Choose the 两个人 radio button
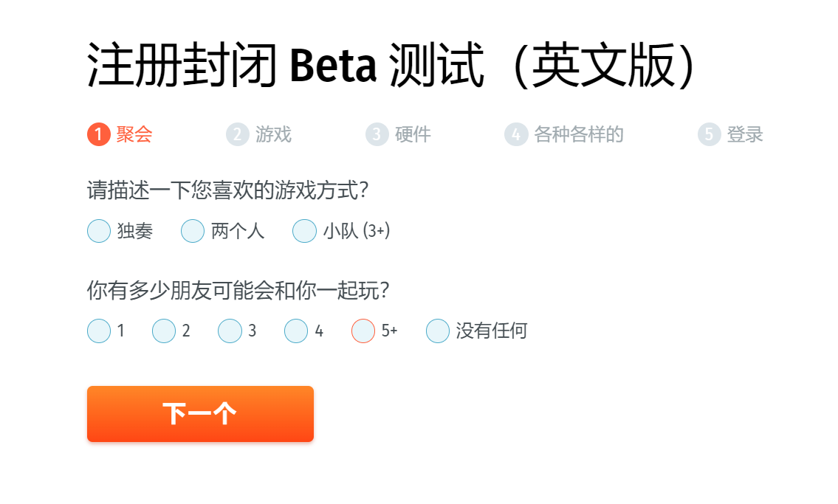 (x=193, y=231)
